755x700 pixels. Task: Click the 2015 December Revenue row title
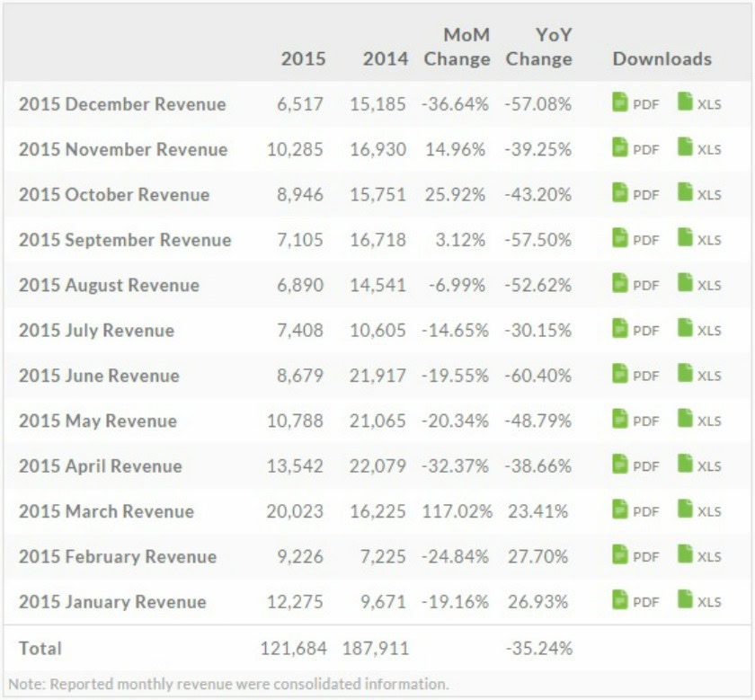point(122,104)
